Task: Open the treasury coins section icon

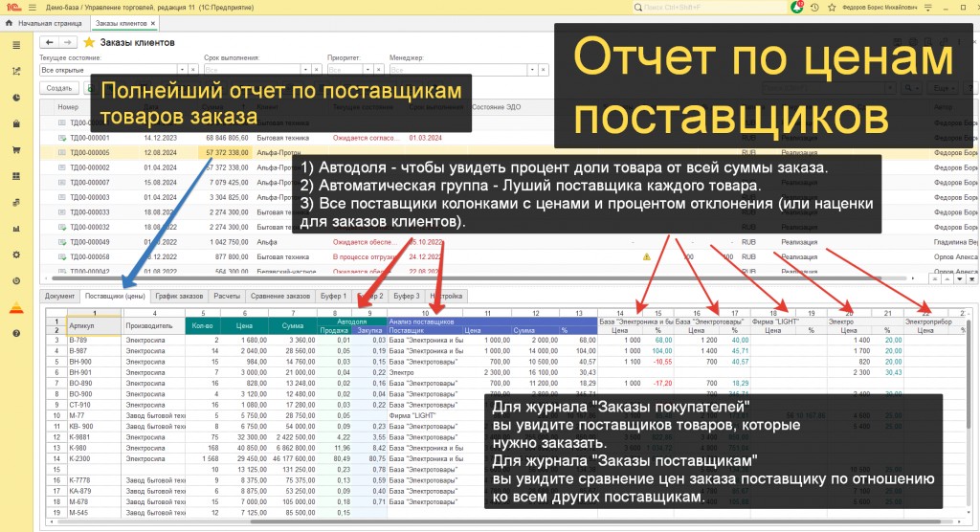Action: click(x=16, y=203)
